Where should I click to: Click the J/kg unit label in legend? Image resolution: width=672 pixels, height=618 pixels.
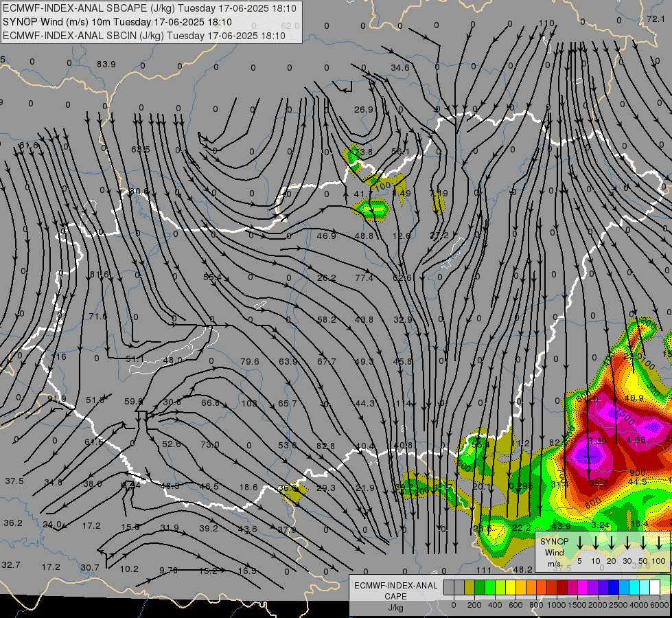pos(395,608)
